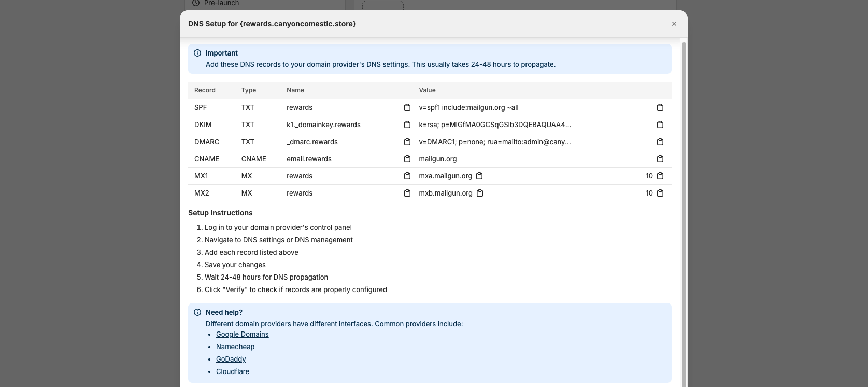Viewport: 868px width, 387px height.
Task: Copy the MX2 record name
Action: (407, 193)
